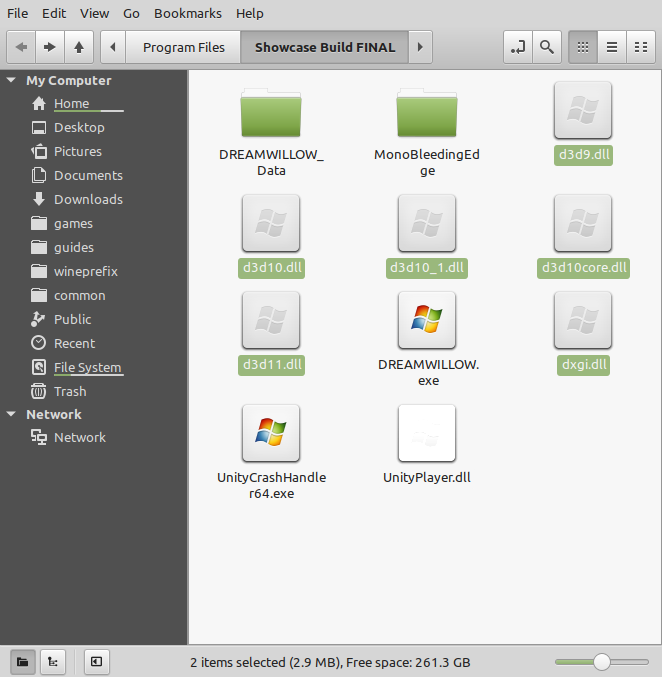
Task: Open the View menu
Action: click(x=94, y=13)
